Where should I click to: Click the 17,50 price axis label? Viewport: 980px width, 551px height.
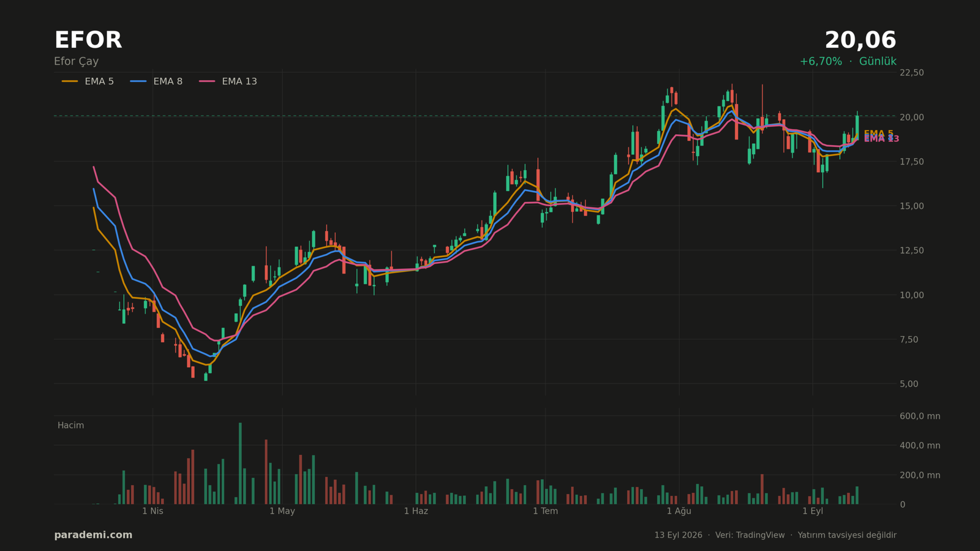[x=911, y=162]
